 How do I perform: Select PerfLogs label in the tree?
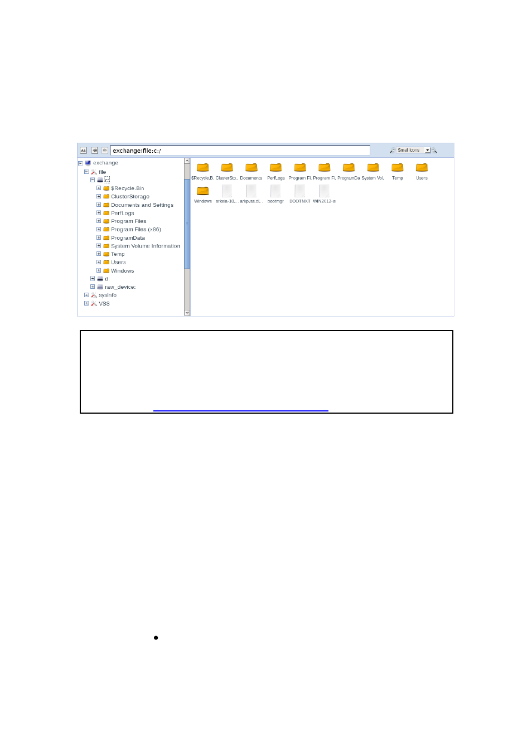[123, 213]
